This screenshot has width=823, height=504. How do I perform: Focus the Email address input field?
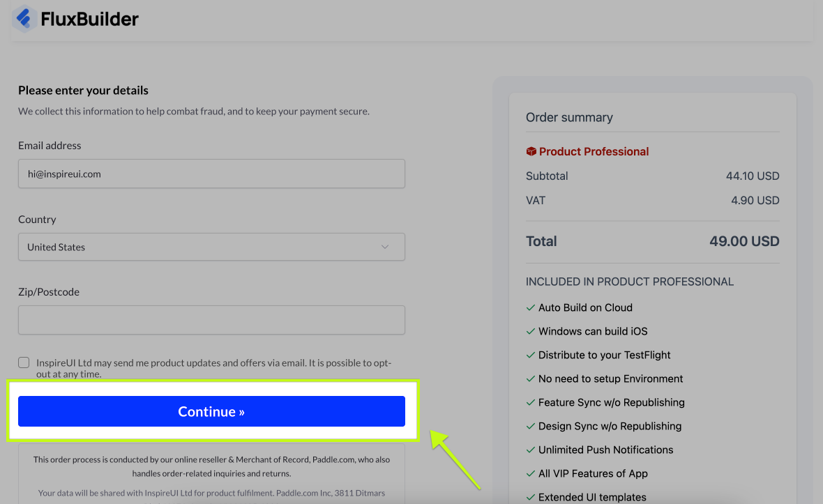[211, 174]
